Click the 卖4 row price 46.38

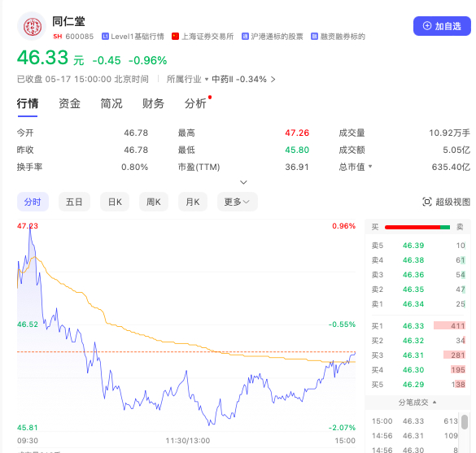(413, 260)
